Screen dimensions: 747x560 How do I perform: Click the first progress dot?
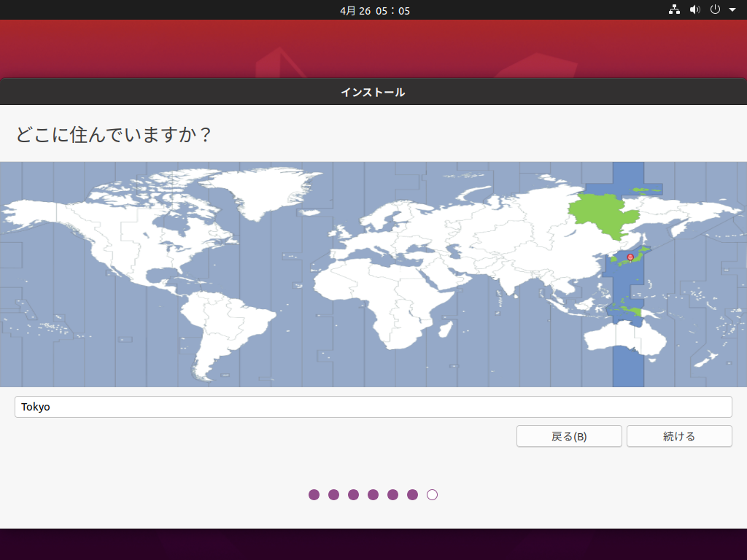pyautogui.click(x=314, y=495)
